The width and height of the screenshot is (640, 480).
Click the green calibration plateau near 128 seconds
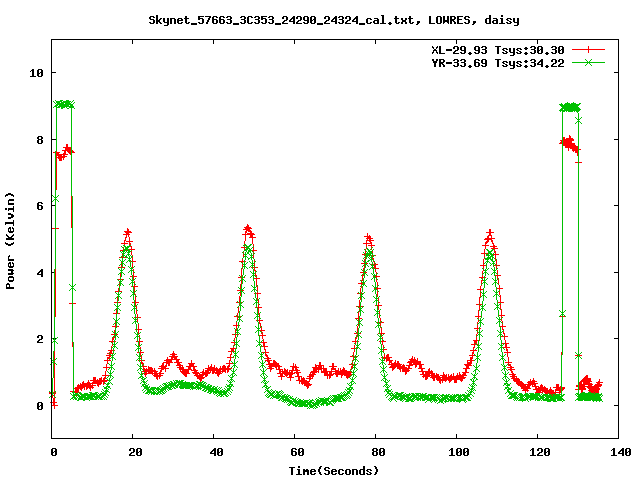[x=570, y=107]
